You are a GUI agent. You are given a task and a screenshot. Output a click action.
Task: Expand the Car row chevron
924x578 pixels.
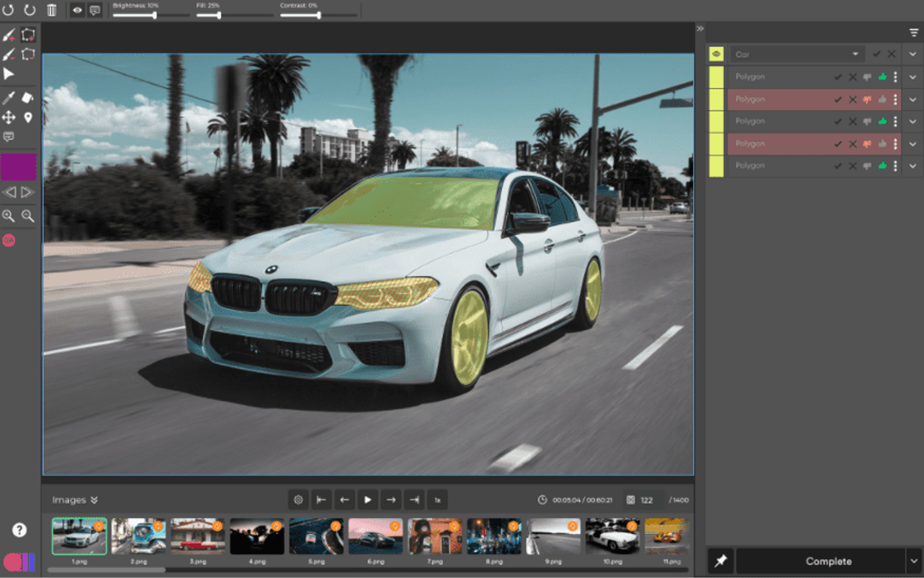coord(913,54)
